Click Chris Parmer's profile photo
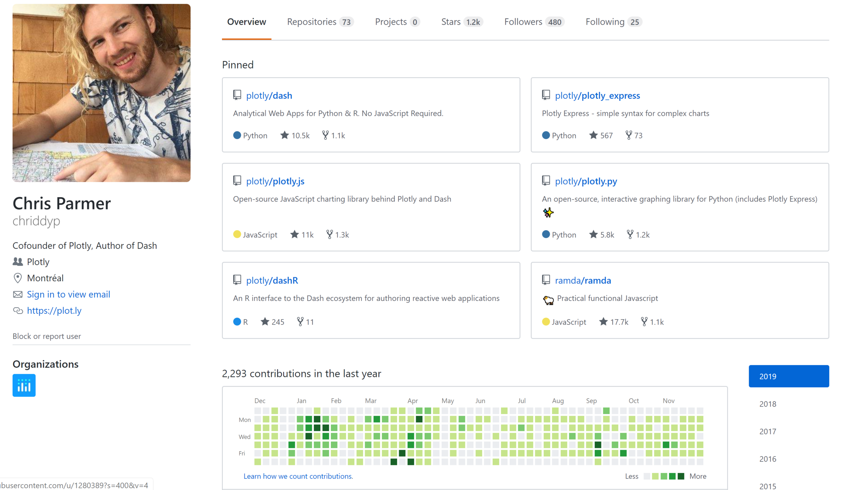Image resolution: width=868 pixels, height=490 pixels. tap(101, 93)
